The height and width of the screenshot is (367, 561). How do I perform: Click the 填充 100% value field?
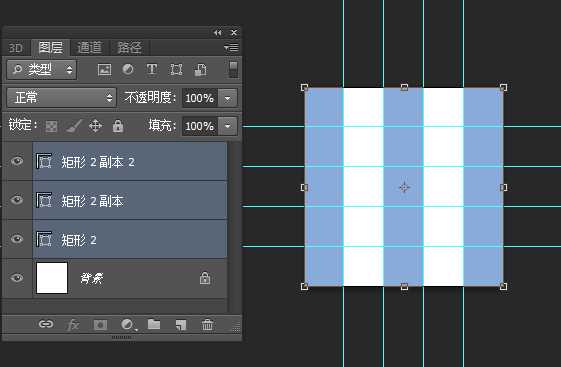(x=200, y=126)
